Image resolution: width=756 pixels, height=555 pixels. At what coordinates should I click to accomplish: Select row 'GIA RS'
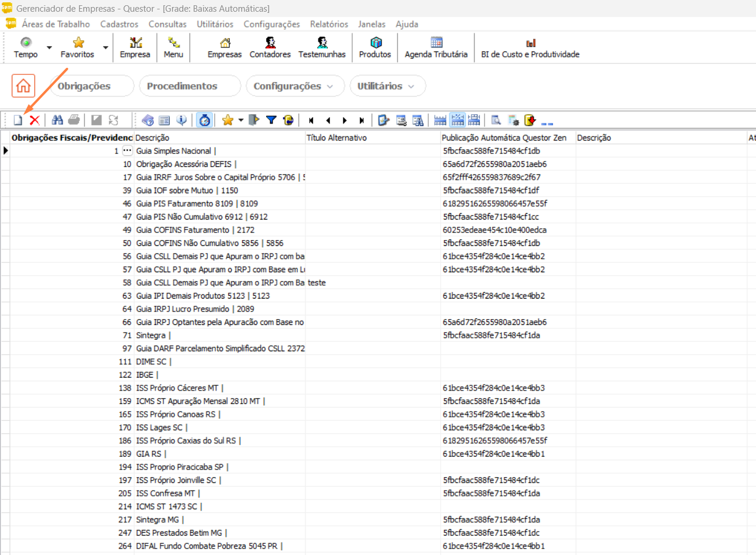(378, 454)
